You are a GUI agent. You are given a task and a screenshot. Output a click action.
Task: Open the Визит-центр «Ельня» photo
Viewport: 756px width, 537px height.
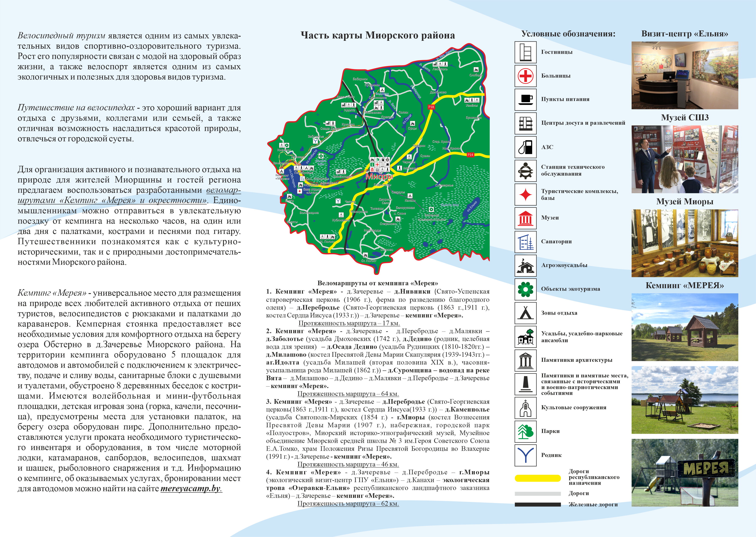685,75
